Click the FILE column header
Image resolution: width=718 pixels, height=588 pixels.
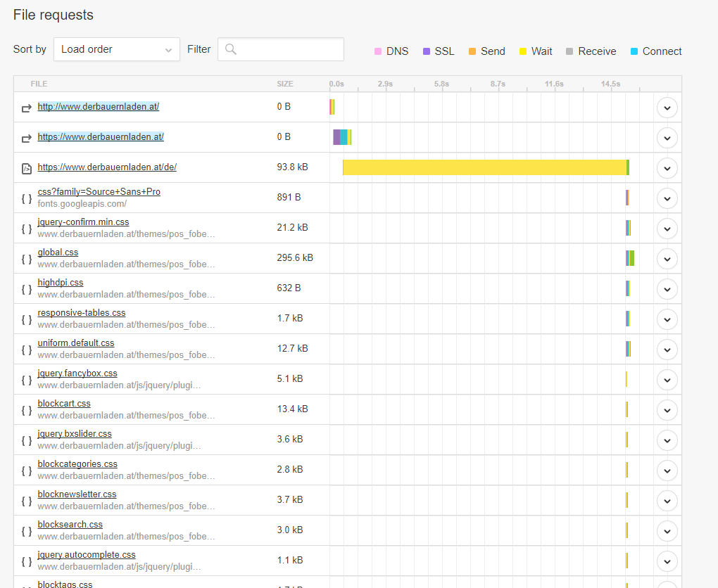39,84
